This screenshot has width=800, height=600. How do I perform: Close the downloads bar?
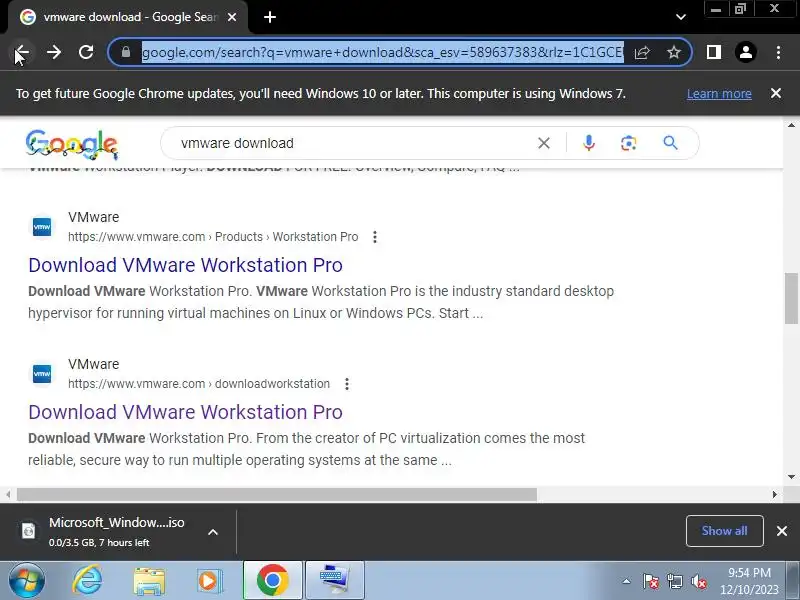782,531
